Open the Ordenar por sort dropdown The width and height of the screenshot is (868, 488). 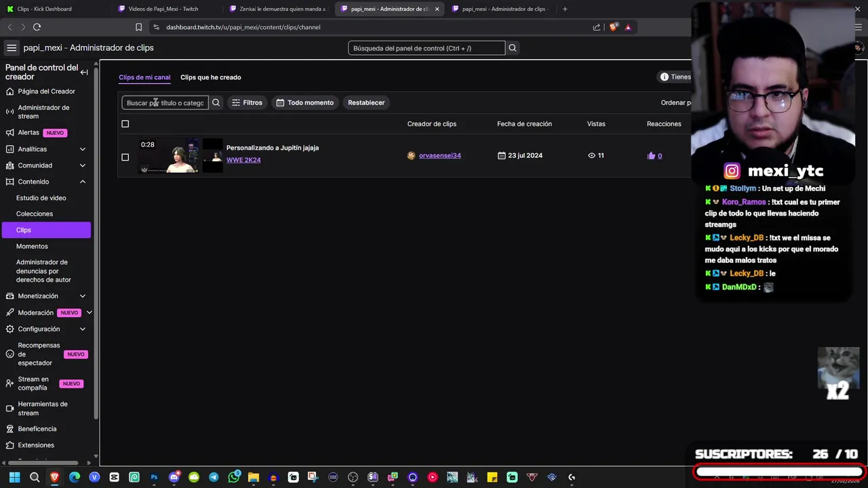pyautogui.click(x=675, y=102)
